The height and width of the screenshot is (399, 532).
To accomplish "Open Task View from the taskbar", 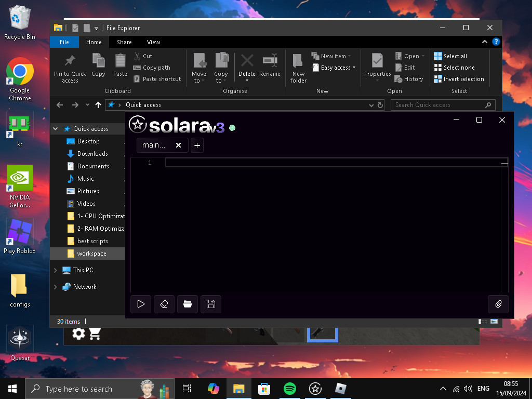I will coord(187,389).
